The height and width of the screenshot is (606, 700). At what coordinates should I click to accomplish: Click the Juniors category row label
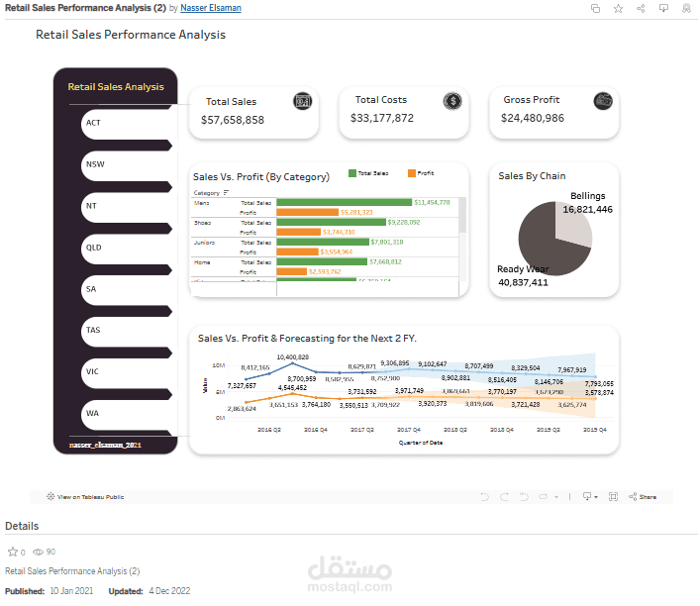[205, 243]
